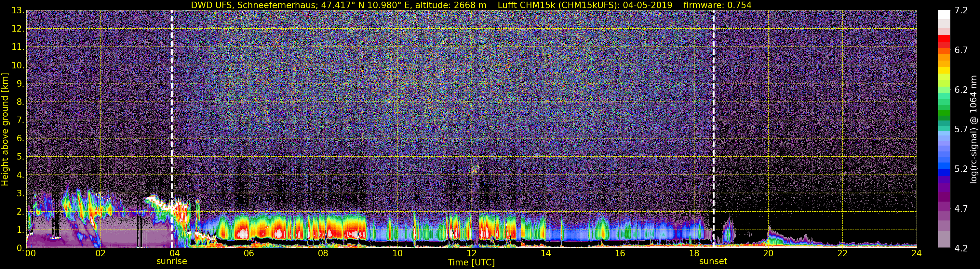Click the colorbar tick value 7.2
This screenshot has width=980, height=269.
[x=961, y=11]
